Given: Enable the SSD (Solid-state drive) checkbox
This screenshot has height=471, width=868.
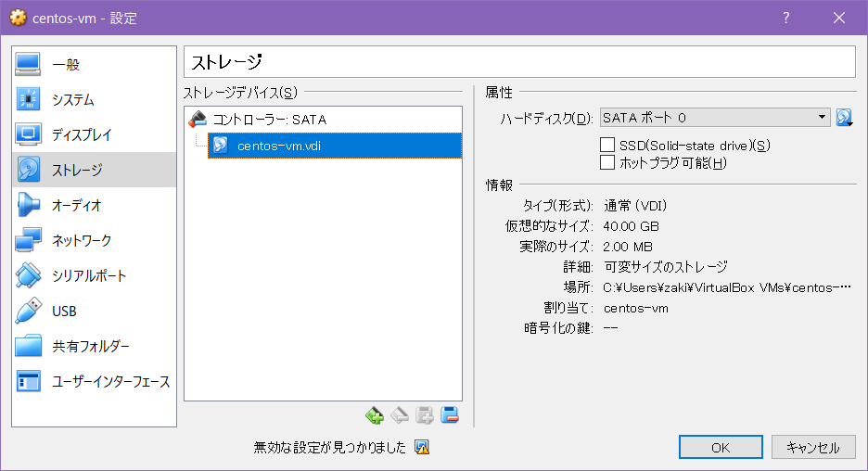Looking at the screenshot, I should (607, 145).
